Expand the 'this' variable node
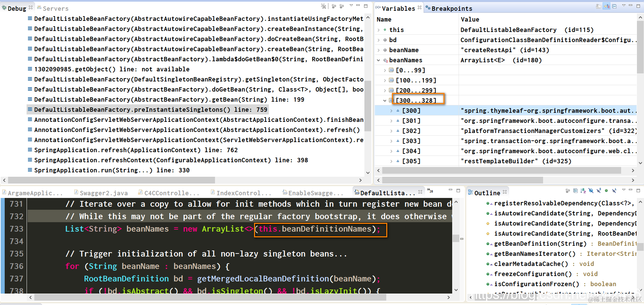 [x=379, y=30]
